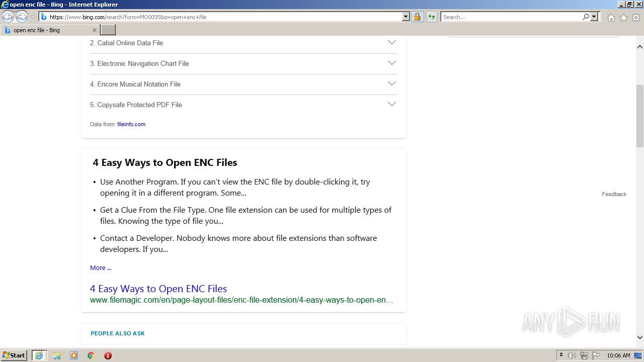The height and width of the screenshot is (362, 644).
Task: Open the Windows Start button
Action: 14,355
